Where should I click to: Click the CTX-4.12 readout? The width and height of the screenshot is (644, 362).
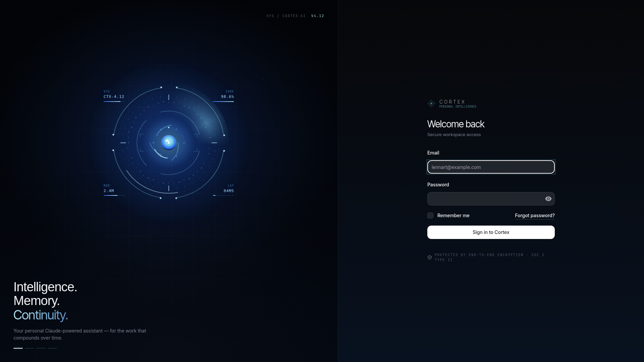(114, 97)
